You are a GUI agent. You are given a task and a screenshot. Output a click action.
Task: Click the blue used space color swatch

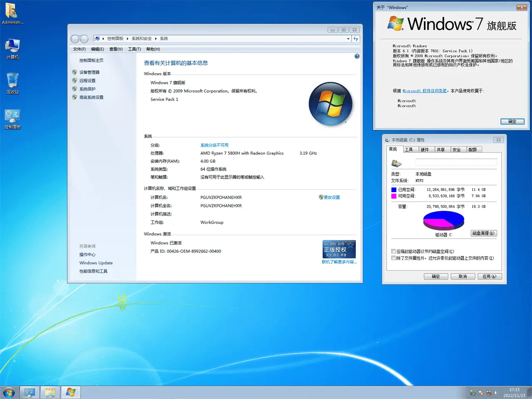(x=394, y=190)
